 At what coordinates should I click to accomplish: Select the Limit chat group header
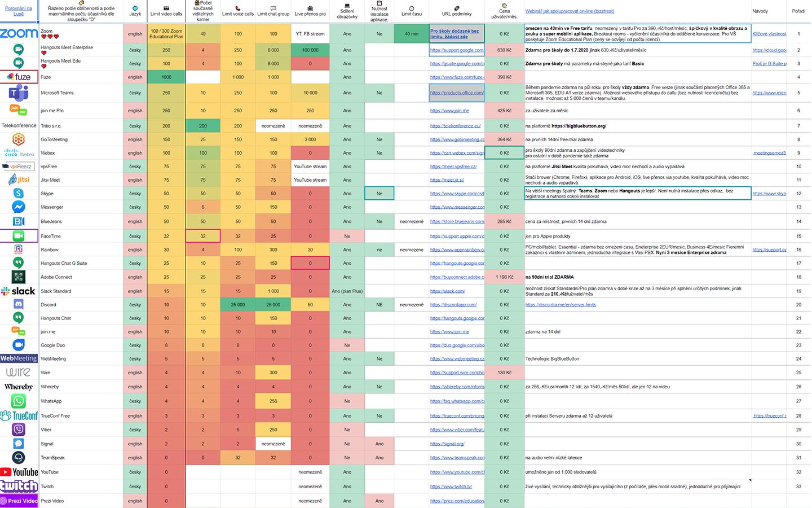point(273,11)
